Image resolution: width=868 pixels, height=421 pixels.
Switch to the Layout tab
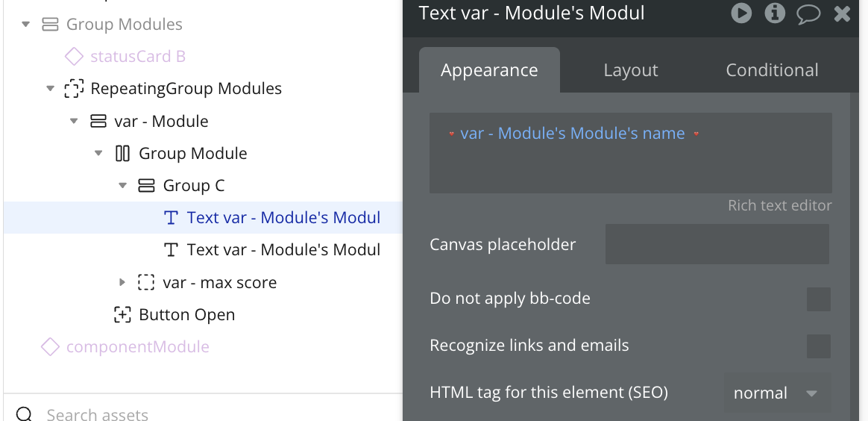631,70
